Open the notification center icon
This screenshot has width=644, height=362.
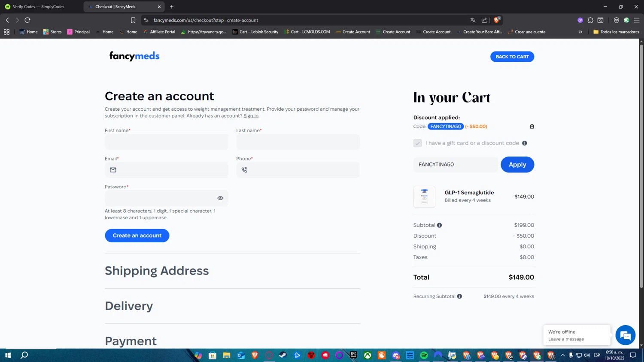coord(633,355)
